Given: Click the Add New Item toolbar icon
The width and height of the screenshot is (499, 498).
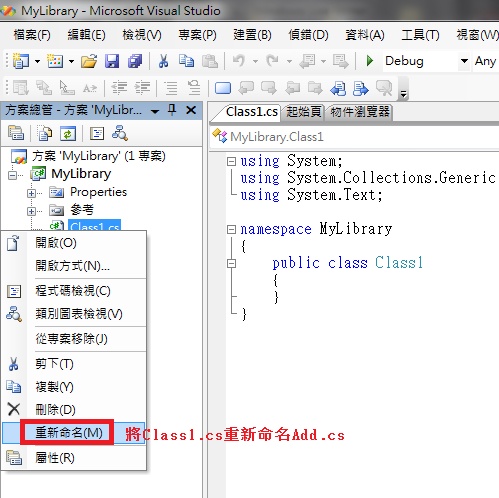Looking at the screenshot, I should pyautogui.click(x=55, y=61).
